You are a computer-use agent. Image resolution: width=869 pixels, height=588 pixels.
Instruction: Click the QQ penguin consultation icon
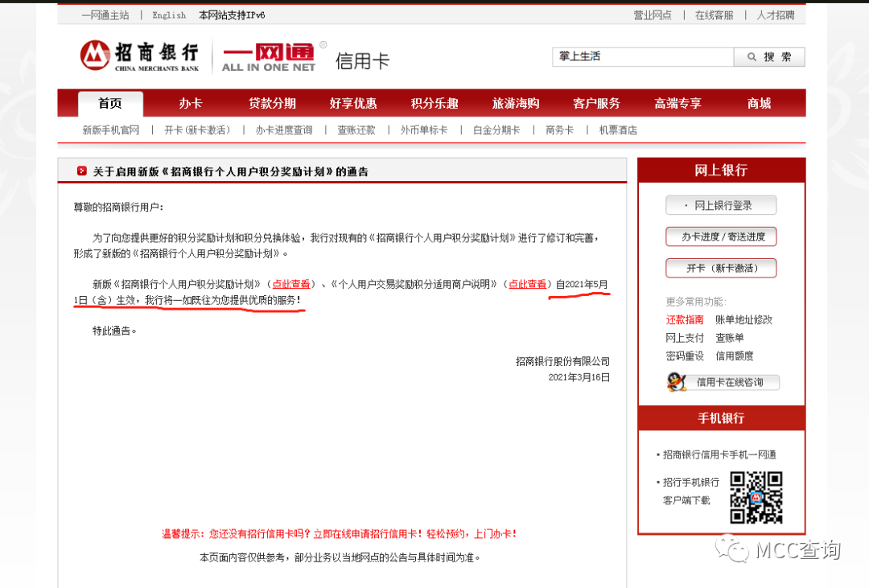(x=676, y=382)
